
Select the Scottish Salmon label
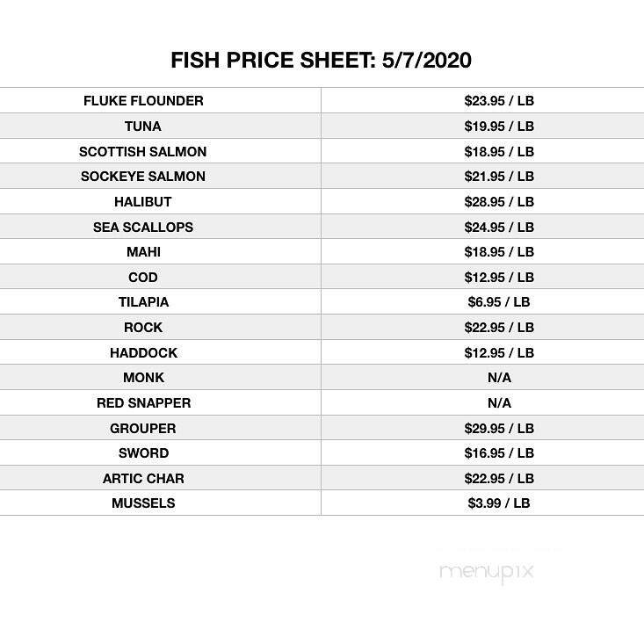click(143, 151)
